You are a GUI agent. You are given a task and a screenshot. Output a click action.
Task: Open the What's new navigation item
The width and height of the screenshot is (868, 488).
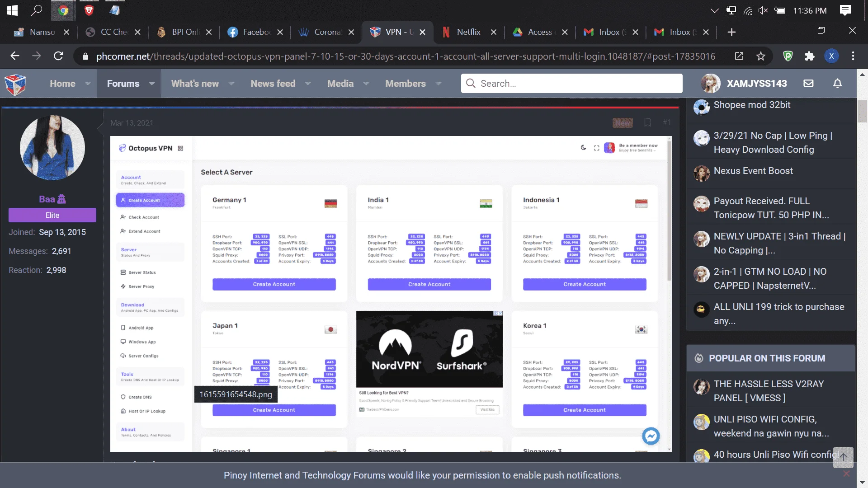click(x=195, y=84)
